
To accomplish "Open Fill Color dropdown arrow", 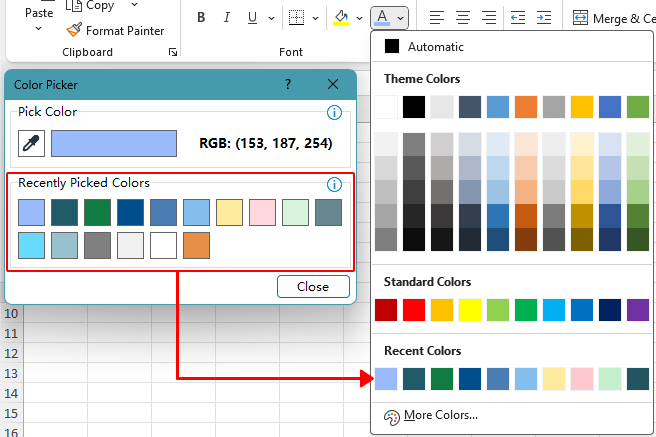I will click(359, 18).
